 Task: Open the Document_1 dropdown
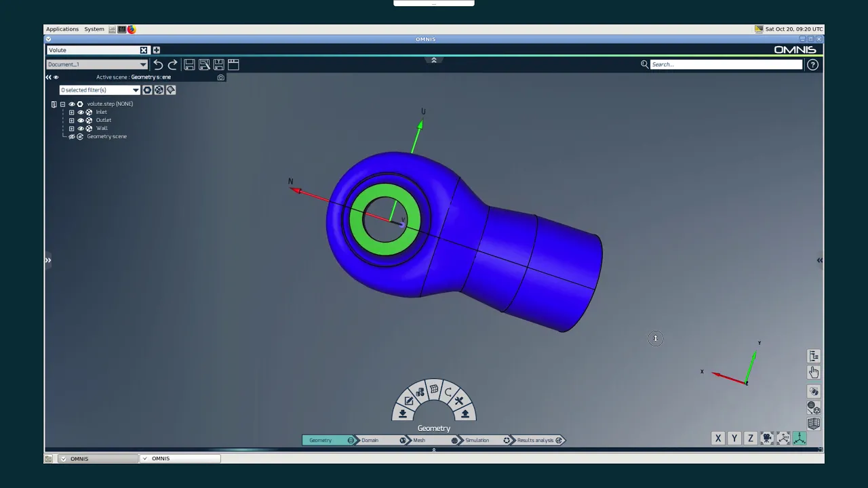[97, 64]
